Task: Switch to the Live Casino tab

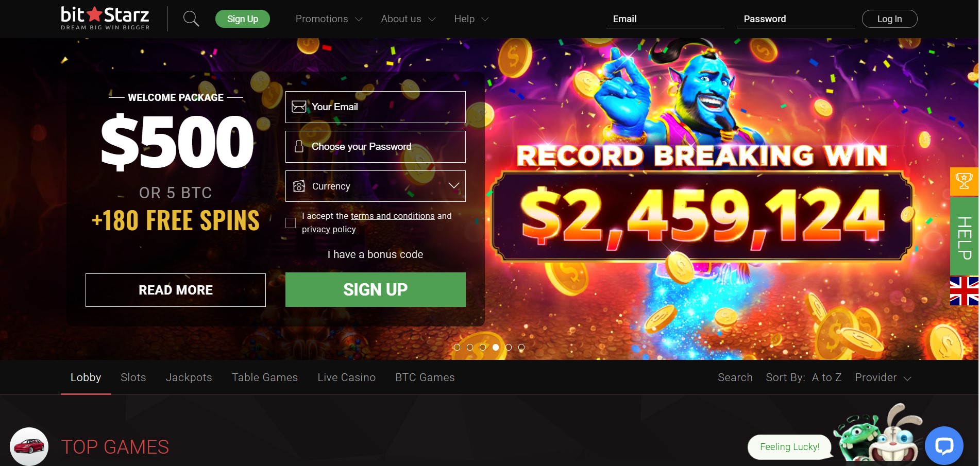Action: (x=347, y=377)
